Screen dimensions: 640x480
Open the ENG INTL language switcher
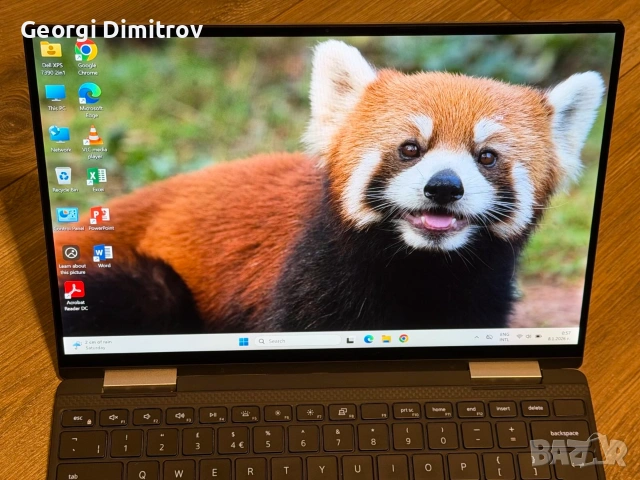pos(504,337)
